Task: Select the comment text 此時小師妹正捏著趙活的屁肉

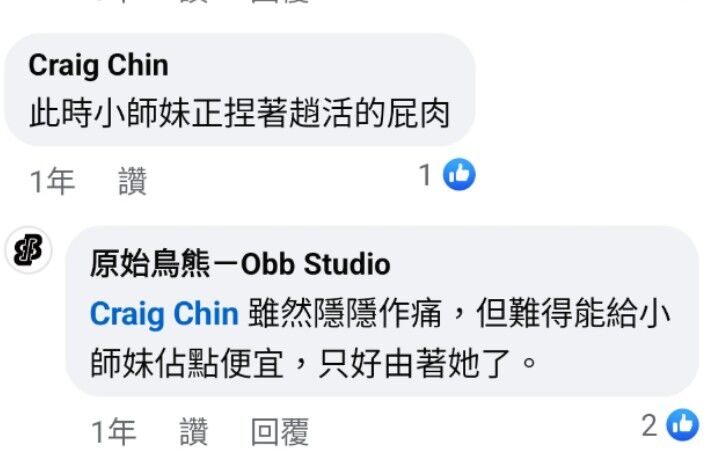Action: click(240, 114)
